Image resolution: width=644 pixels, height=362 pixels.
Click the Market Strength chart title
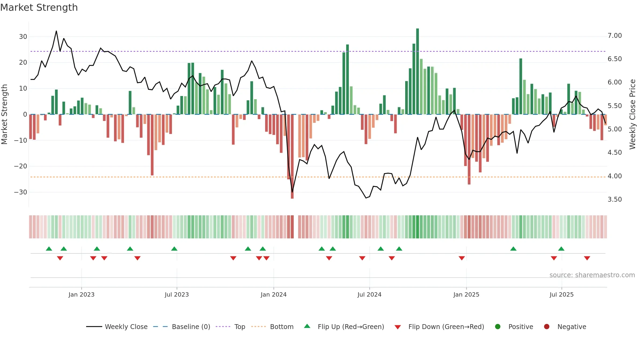[x=39, y=8]
